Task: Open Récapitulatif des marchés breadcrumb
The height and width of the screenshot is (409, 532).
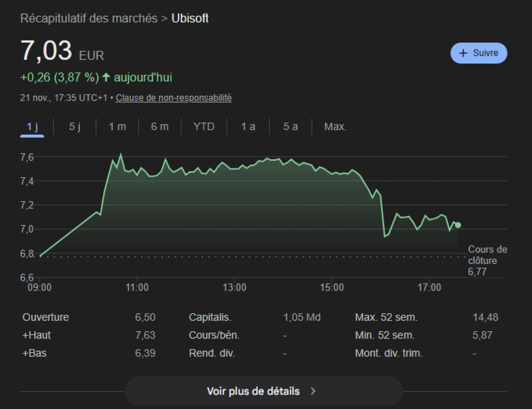Action: tap(88, 18)
